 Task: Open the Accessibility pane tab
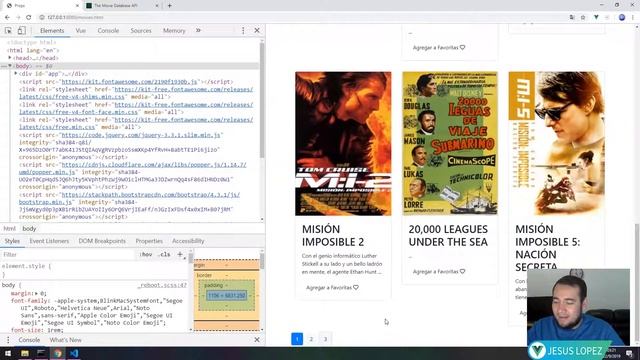click(x=188, y=241)
